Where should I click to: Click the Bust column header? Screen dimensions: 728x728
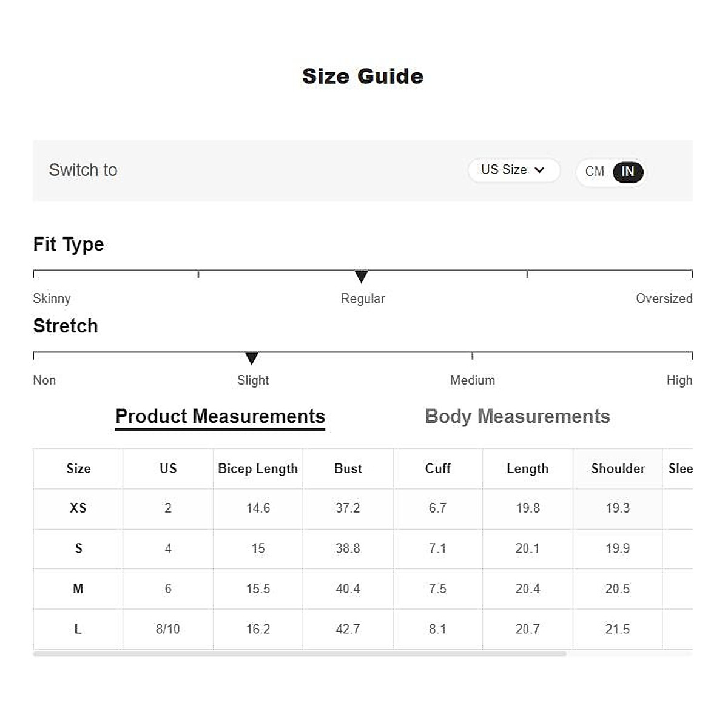pyautogui.click(x=348, y=469)
